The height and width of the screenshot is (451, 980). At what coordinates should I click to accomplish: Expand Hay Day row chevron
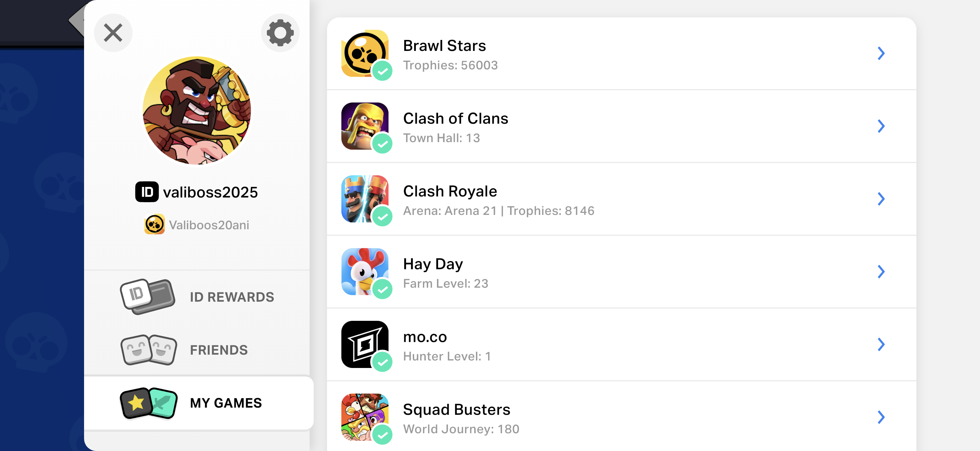881,272
